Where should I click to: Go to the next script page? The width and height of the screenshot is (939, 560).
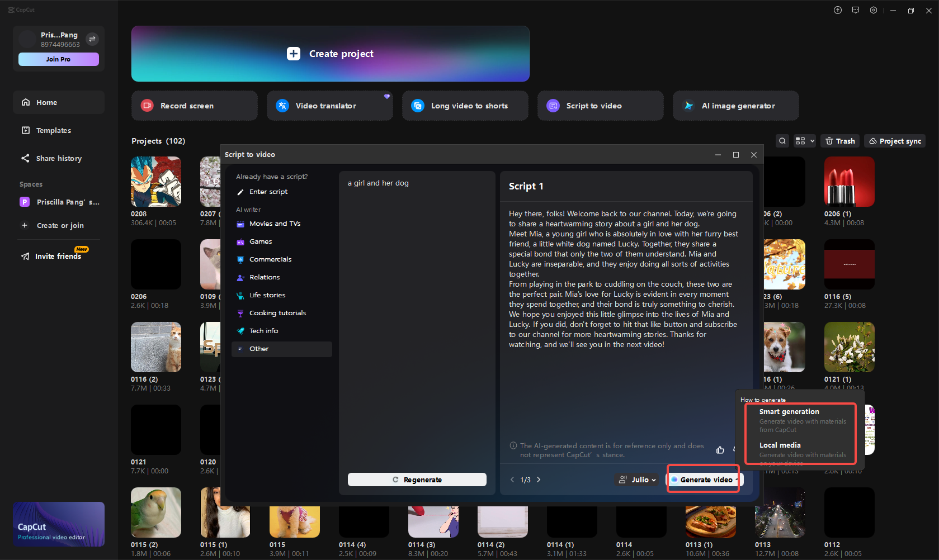click(539, 480)
